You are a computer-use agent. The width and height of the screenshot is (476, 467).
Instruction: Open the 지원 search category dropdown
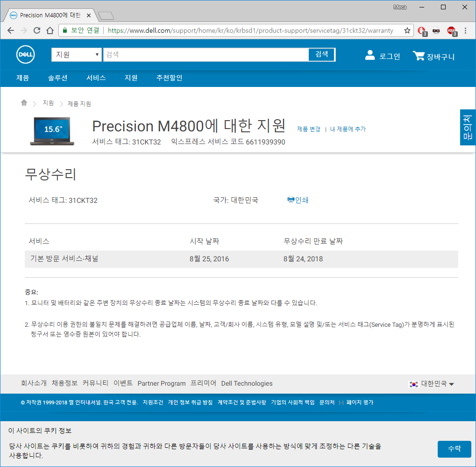(77, 55)
